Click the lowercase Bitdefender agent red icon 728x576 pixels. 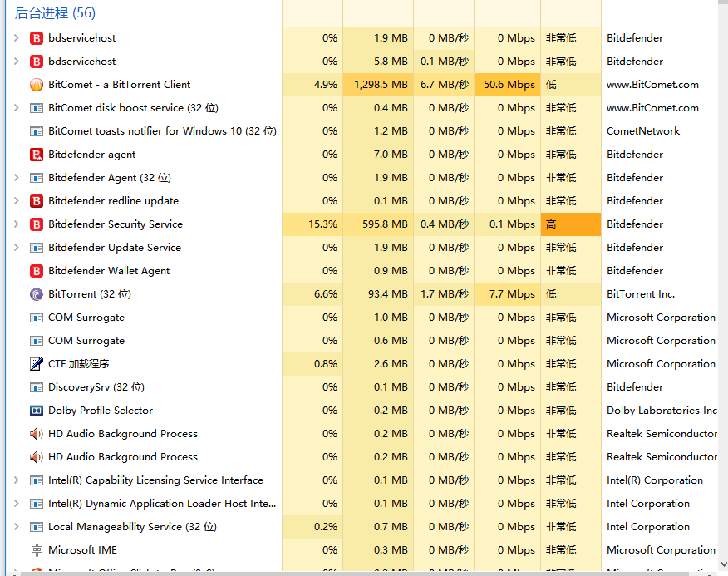click(x=37, y=155)
